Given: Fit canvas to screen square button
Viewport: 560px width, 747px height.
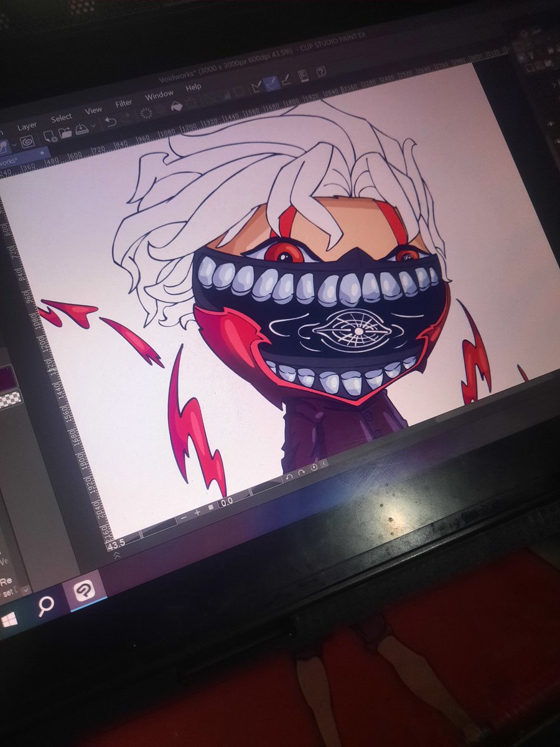Looking at the screenshot, I should [x=211, y=506].
